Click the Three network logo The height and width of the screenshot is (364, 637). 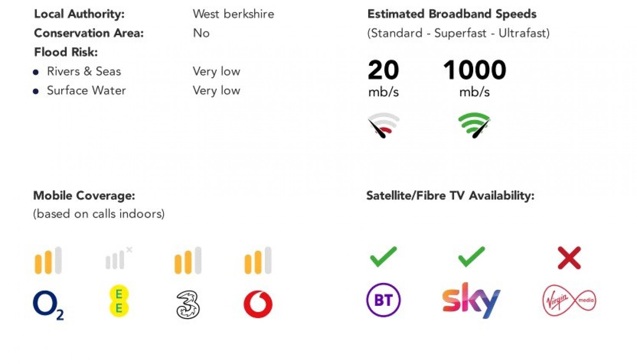click(x=188, y=305)
